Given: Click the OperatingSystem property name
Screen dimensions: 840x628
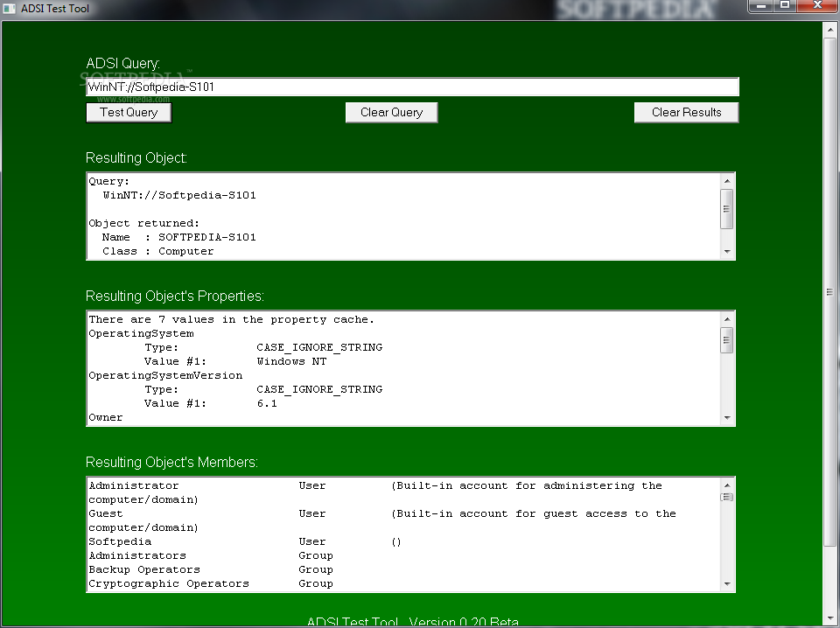Looking at the screenshot, I should pyautogui.click(x=142, y=333).
